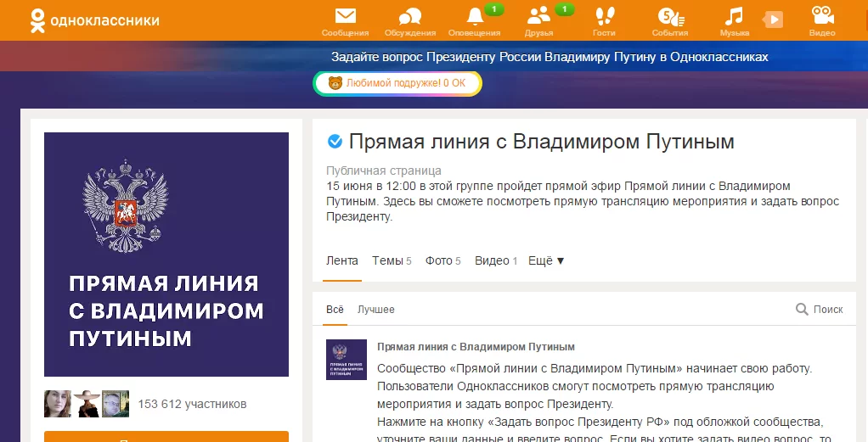Viewport: 868px width, 442px height.
Task: Click the Публичная страница label
Action: 384,171
